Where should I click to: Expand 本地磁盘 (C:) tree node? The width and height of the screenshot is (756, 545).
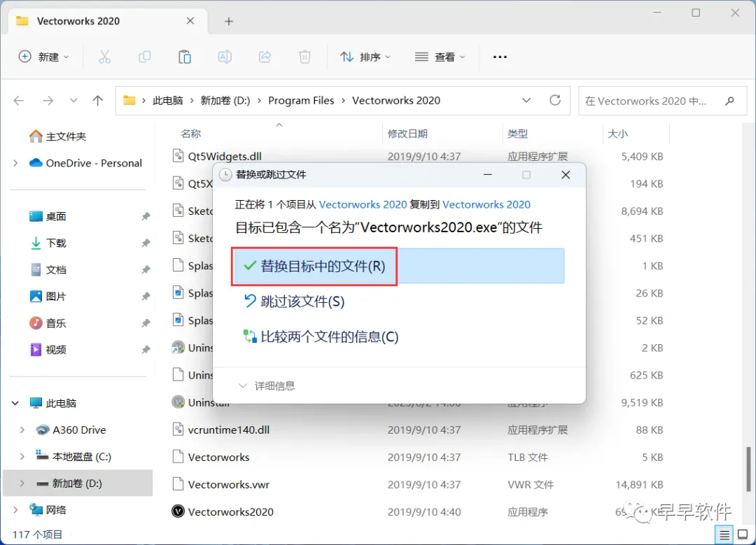tap(22, 456)
